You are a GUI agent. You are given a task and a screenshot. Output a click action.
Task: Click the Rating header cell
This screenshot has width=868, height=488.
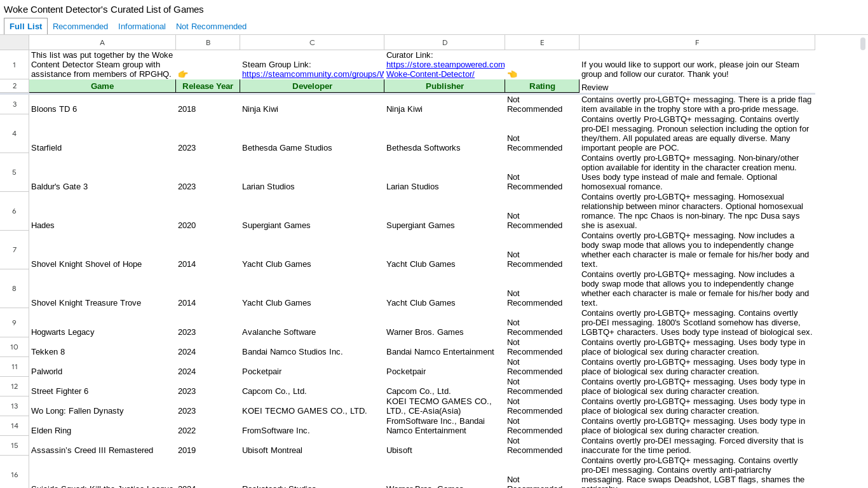(x=542, y=86)
